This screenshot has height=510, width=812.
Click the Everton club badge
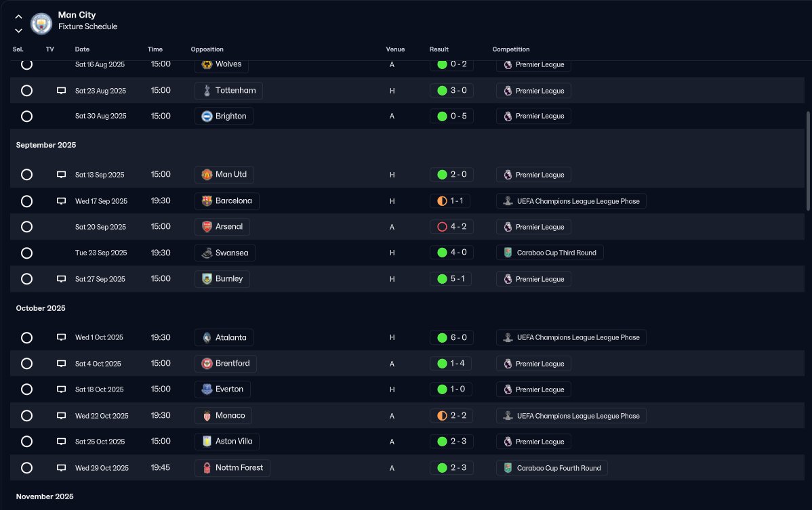tap(207, 389)
